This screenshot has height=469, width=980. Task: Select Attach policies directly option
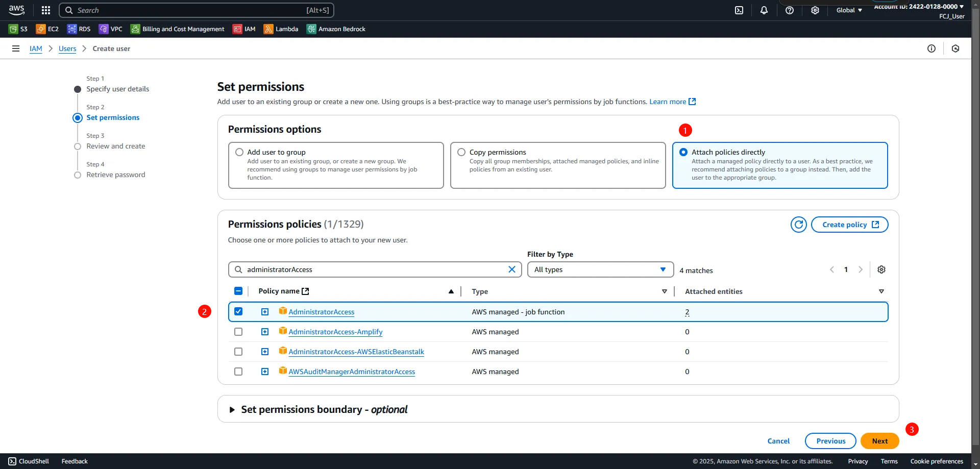[x=683, y=152]
